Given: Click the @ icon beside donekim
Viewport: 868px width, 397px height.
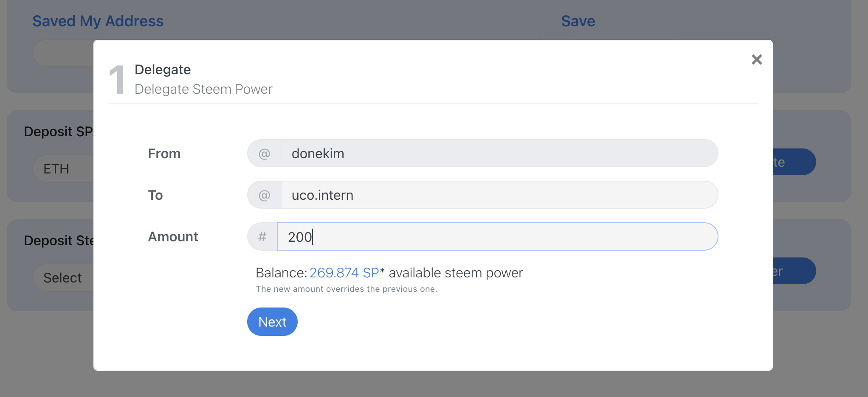Looking at the screenshot, I should click(264, 154).
